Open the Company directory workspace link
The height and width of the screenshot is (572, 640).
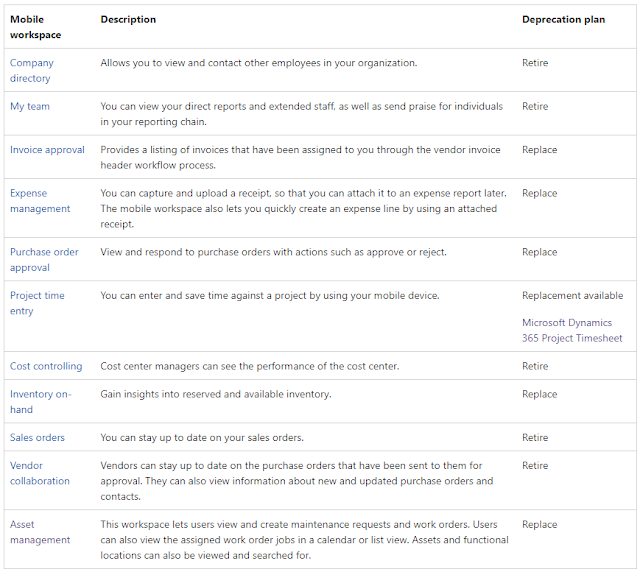click(x=30, y=70)
